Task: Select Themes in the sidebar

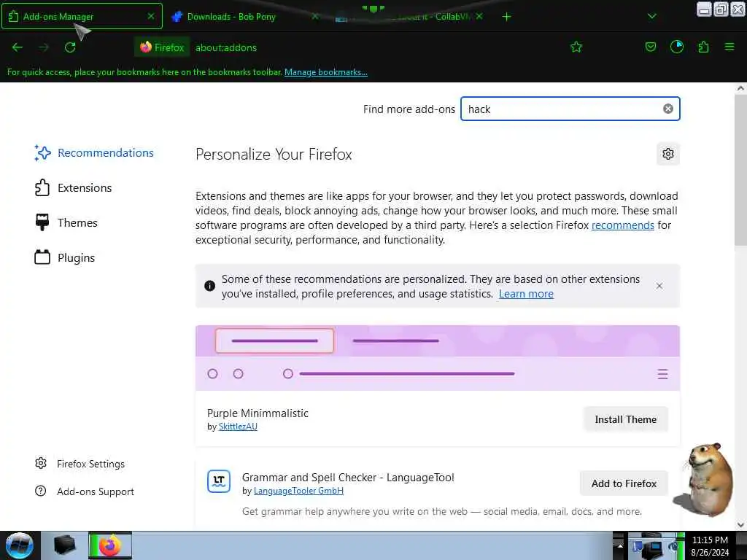Action: pos(66,222)
